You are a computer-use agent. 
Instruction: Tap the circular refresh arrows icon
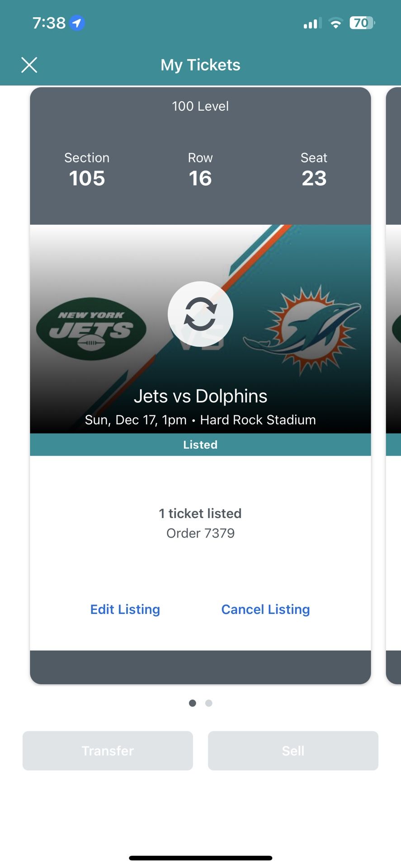(x=200, y=314)
